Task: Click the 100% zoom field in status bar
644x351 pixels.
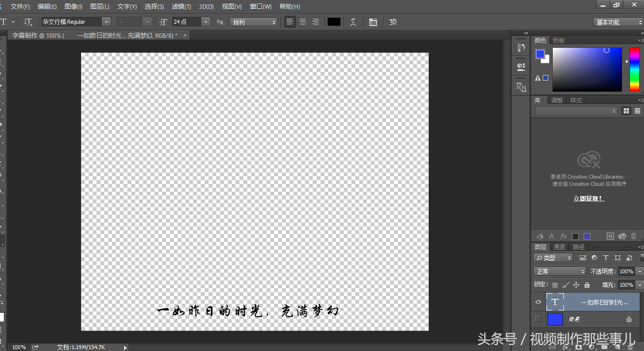Action: 19,347
